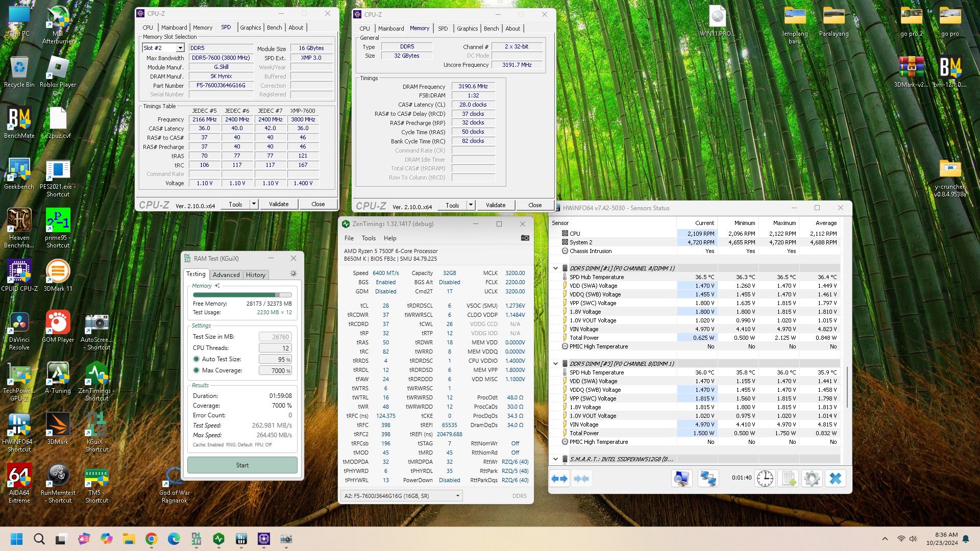Image resolution: width=980 pixels, height=551 pixels.
Task: Click CPU Threads input field
Action: click(x=275, y=348)
